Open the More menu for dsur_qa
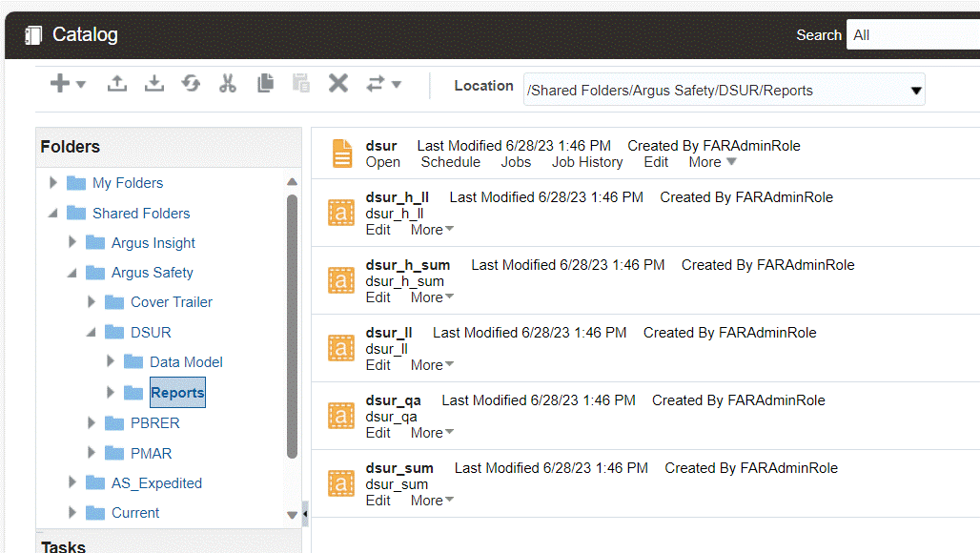The image size is (980, 553). [432, 433]
